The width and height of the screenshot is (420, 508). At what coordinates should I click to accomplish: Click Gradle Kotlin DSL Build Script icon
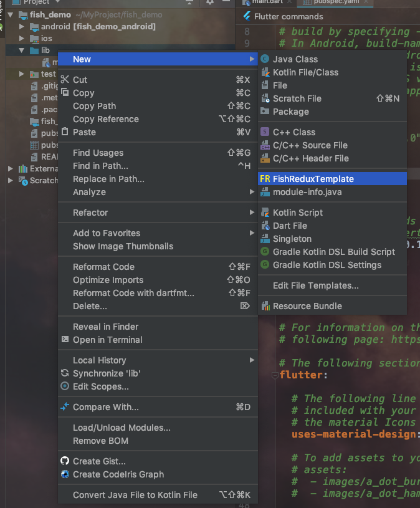[x=265, y=252]
